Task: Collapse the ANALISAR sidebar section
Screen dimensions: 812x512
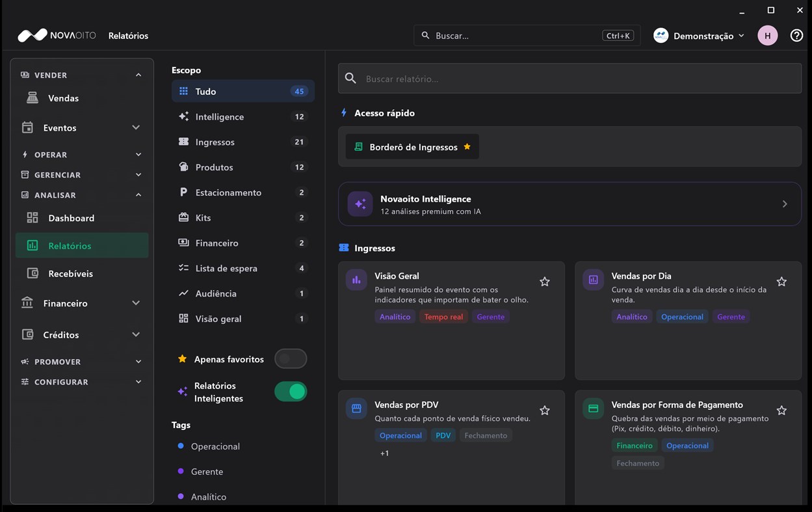Action: (82, 195)
